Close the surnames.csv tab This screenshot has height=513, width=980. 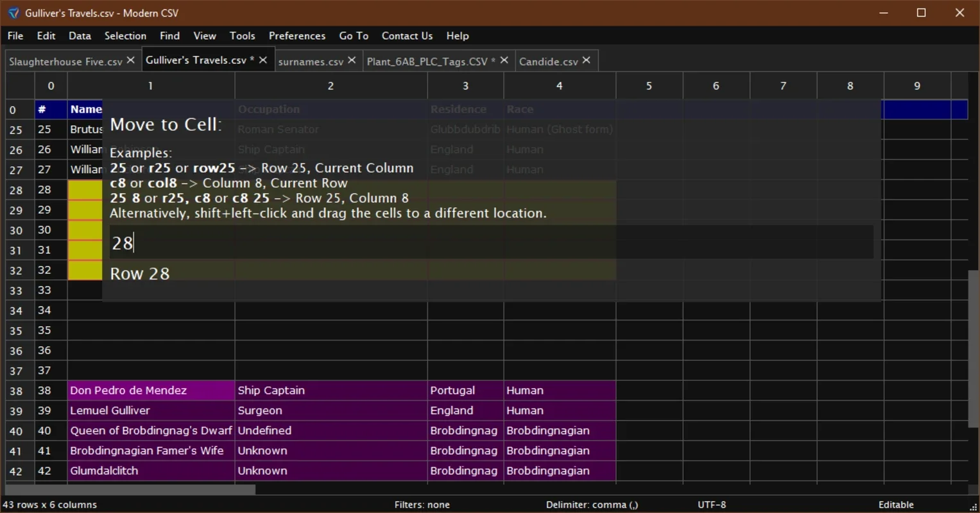[x=352, y=60]
